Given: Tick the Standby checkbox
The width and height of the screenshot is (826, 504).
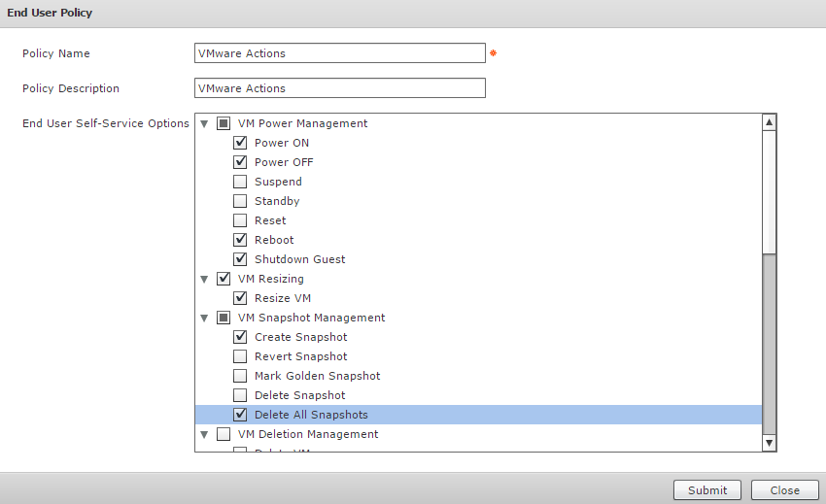Looking at the screenshot, I should [240, 201].
